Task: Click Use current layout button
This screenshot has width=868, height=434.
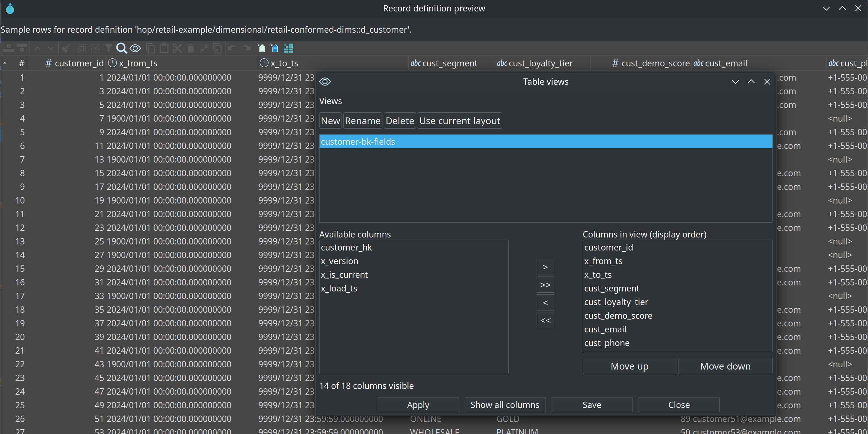Action: 460,121
